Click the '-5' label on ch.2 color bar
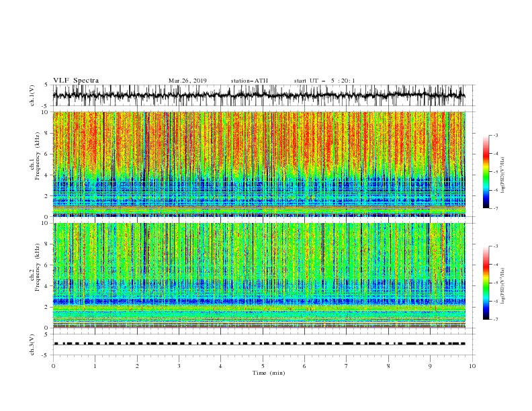The width and height of the screenshot is (532, 411). [496, 283]
